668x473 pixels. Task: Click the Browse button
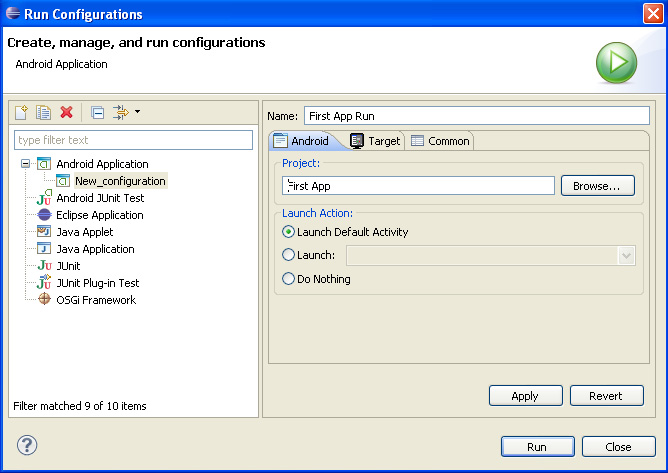(x=597, y=186)
